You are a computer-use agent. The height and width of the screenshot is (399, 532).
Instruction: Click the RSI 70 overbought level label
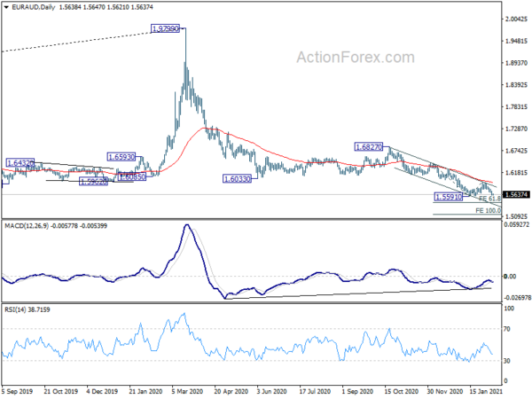pyautogui.click(x=507, y=329)
